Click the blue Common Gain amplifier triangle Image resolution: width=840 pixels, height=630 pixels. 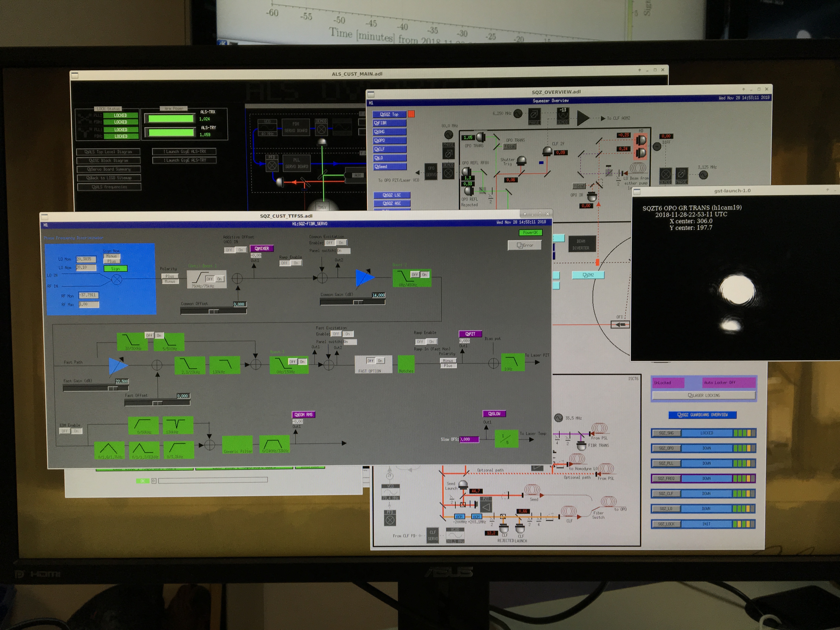[x=365, y=277]
